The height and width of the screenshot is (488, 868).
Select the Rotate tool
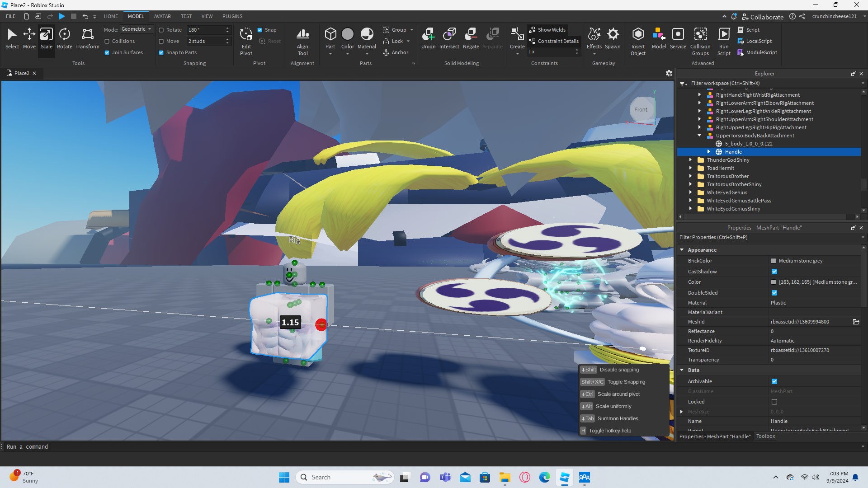coord(64,38)
